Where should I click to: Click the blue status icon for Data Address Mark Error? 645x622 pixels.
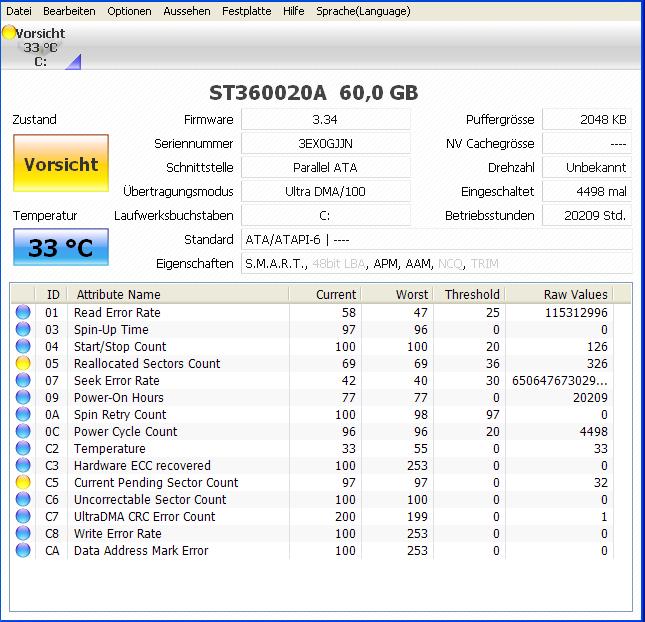click(23, 550)
